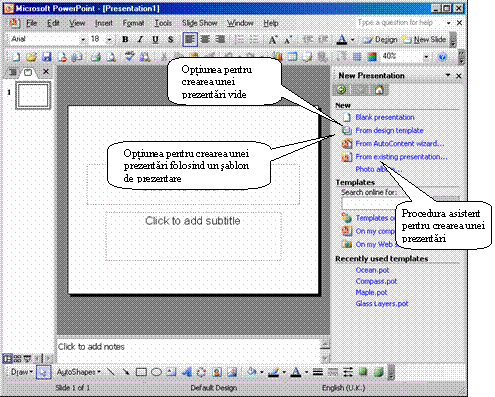Image resolution: width=495 pixels, height=397 pixels.
Task: Expand the New Presentation task pane menu arrow
Action: pos(448,75)
